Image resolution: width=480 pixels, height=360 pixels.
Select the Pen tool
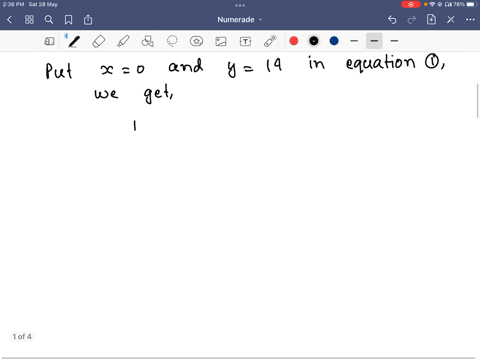74,41
